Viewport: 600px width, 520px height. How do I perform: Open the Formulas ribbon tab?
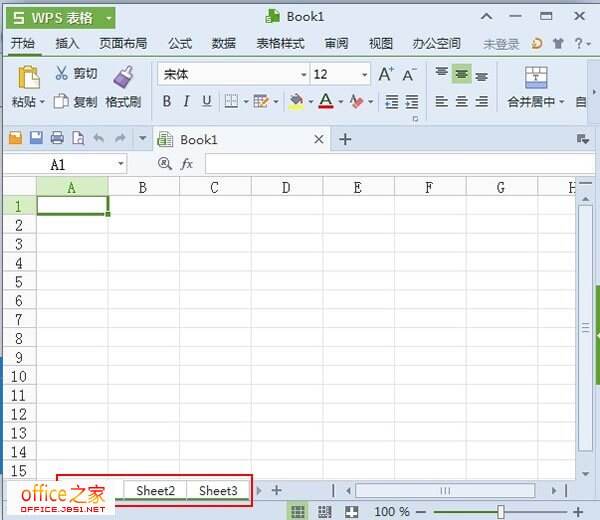point(180,44)
